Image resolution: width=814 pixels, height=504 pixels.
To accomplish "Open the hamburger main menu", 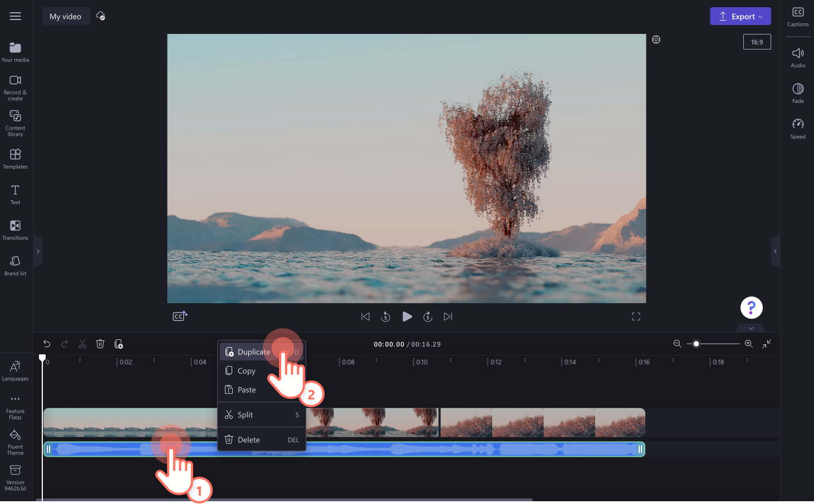I will pyautogui.click(x=15, y=16).
